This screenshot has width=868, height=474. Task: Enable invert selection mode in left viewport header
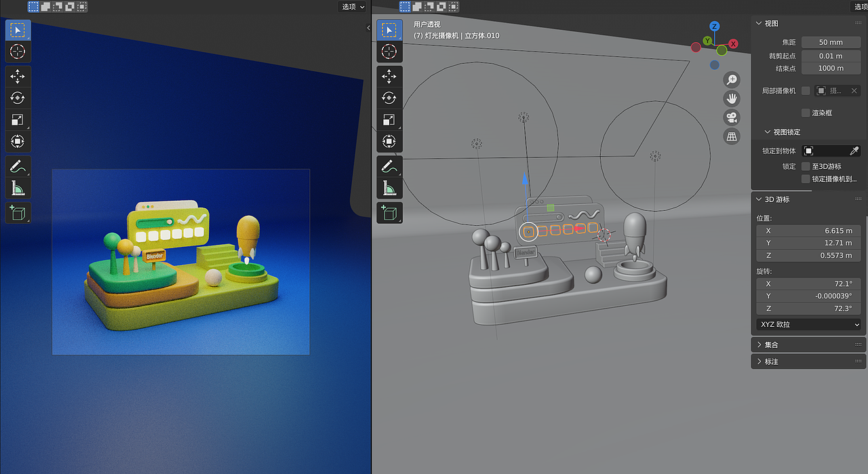click(71, 7)
